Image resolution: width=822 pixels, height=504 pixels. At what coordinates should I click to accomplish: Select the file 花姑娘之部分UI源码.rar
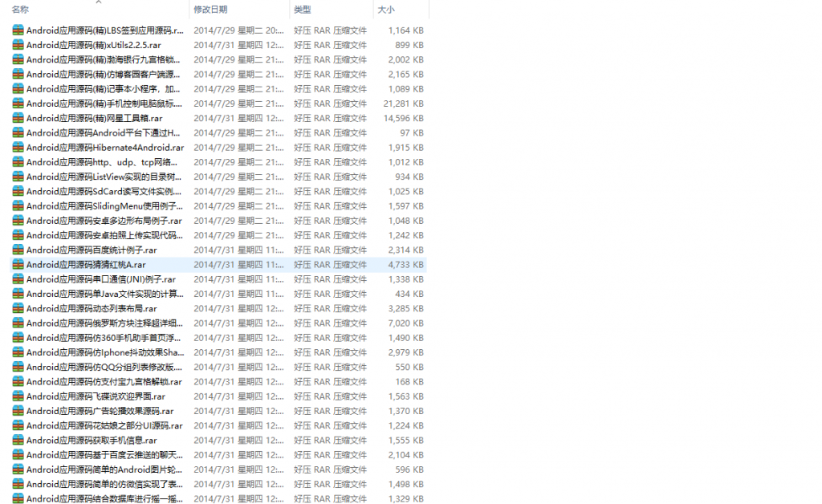pyautogui.click(x=104, y=425)
